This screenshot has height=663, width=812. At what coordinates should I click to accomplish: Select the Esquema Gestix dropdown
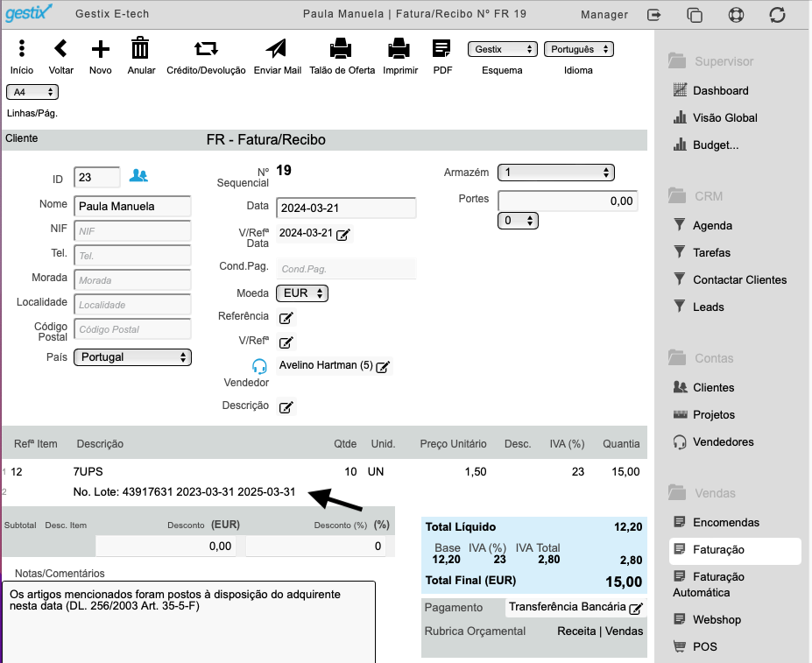(x=502, y=49)
